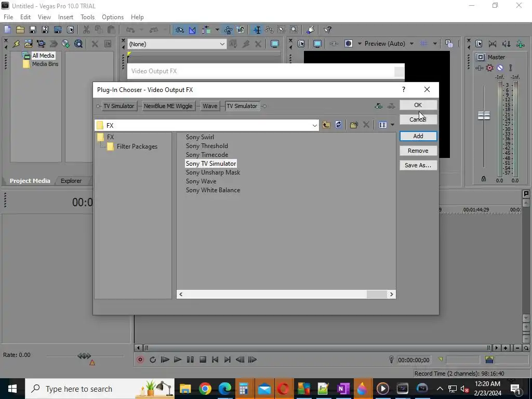Click Cancel in Plug-In Chooser

click(x=418, y=119)
